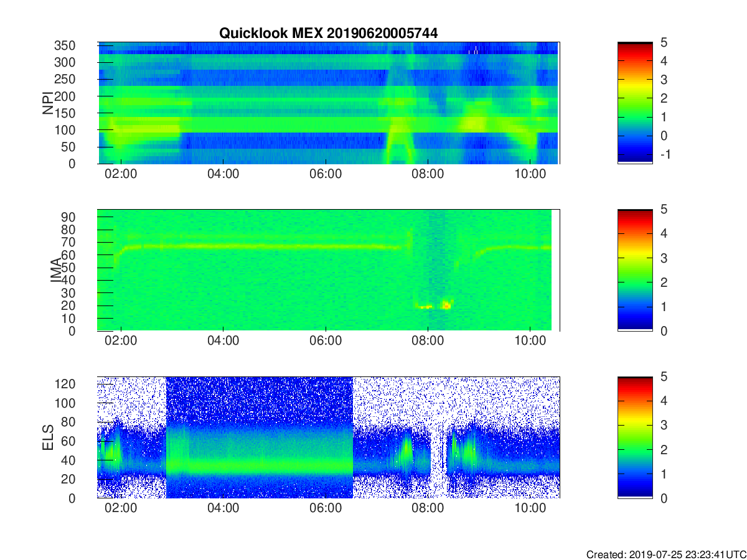
Task: Click the 02:00 label under ELS plot
Action: 121,508
